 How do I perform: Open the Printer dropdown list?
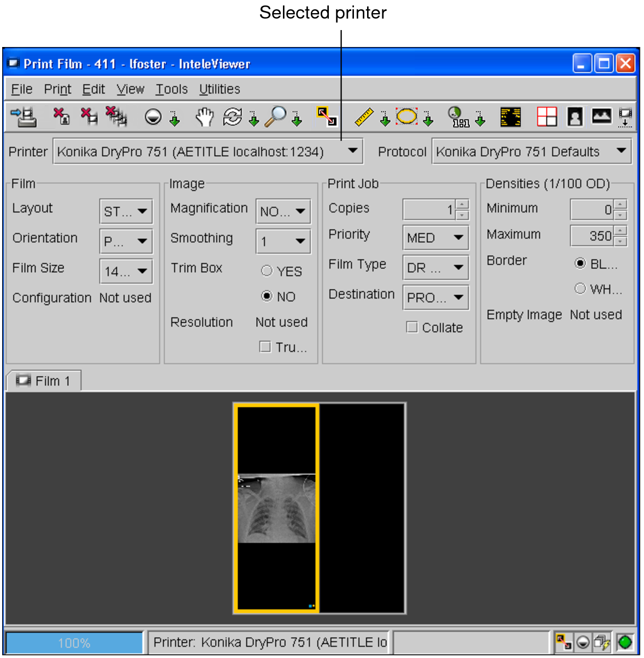tap(353, 151)
